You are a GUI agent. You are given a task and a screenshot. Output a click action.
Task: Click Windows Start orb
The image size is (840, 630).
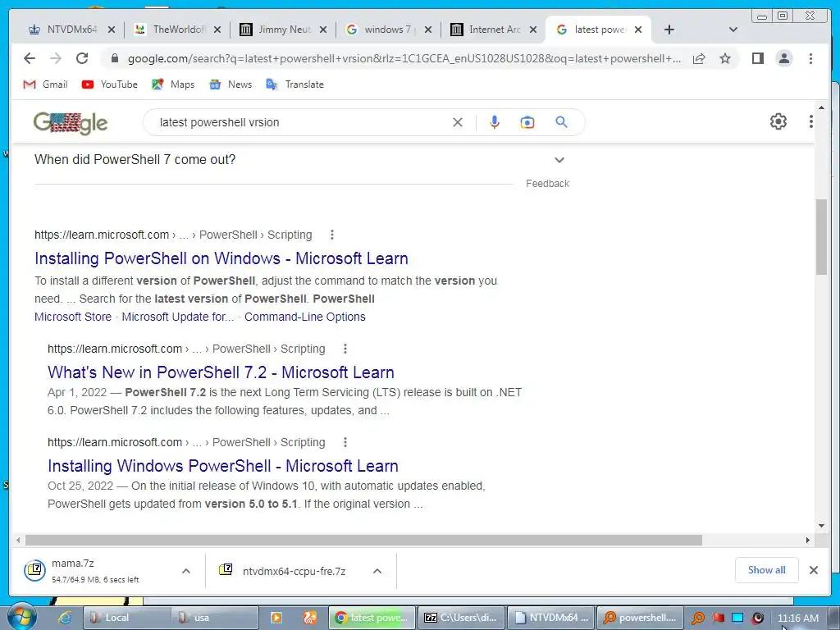21,617
